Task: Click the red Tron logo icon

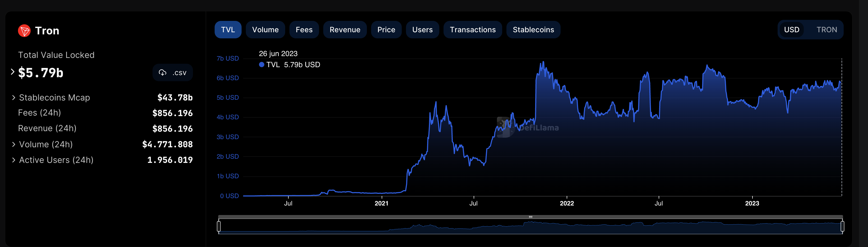Action: pos(24,31)
